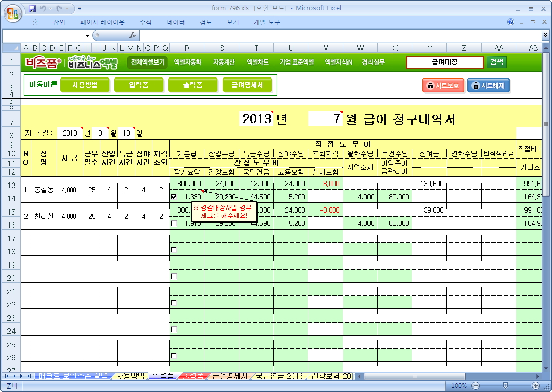552x392 pixels.
Task: Select the cell with name 홍길동
Action: tap(44, 190)
